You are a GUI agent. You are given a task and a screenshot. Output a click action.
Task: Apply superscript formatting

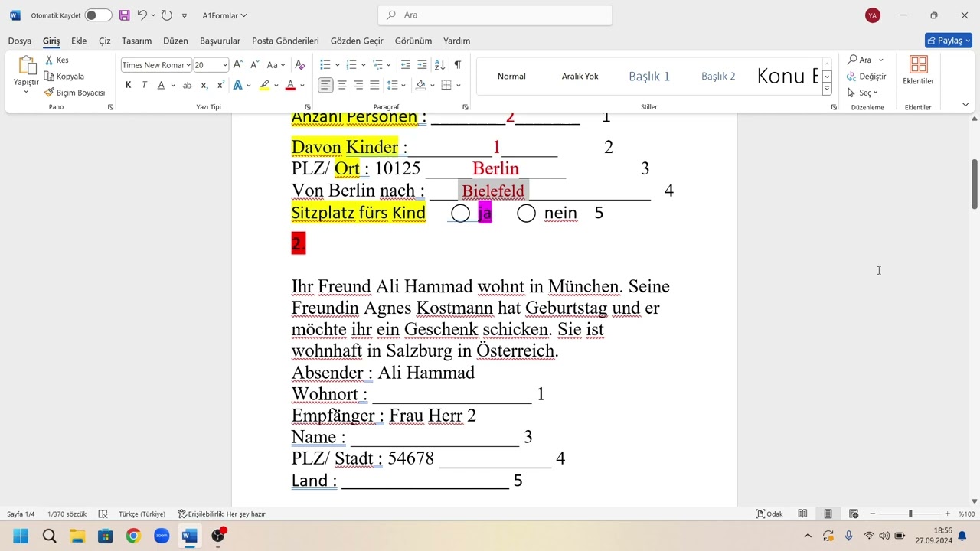click(x=220, y=86)
